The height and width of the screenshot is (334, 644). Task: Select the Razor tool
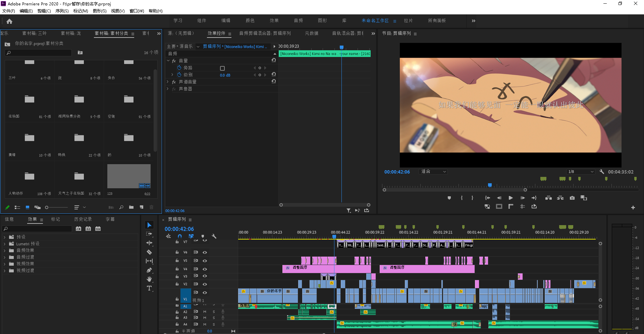click(149, 252)
